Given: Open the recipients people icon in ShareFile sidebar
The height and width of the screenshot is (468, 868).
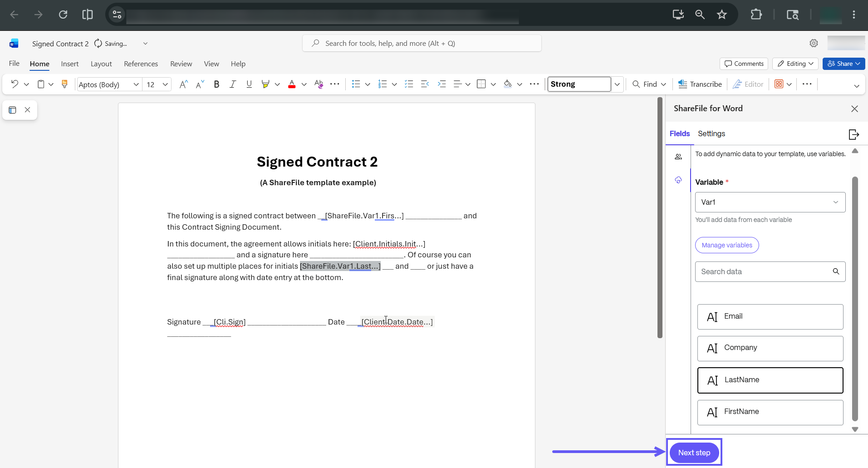Looking at the screenshot, I should click(678, 157).
